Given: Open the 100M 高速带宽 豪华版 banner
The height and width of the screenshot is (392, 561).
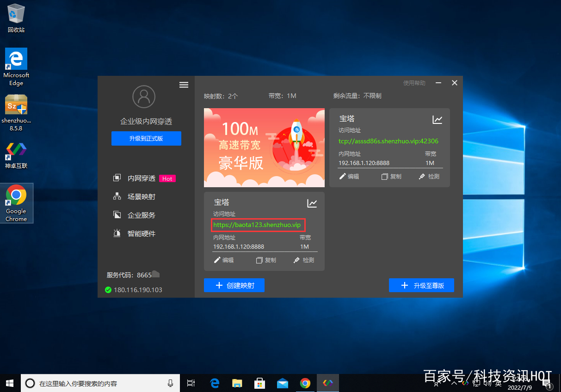Looking at the screenshot, I should tap(264, 147).
